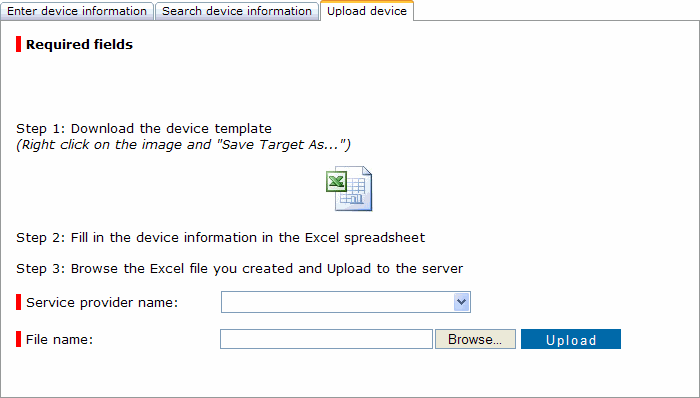Click red marker next to File name
The image size is (700, 398).
coord(18,339)
